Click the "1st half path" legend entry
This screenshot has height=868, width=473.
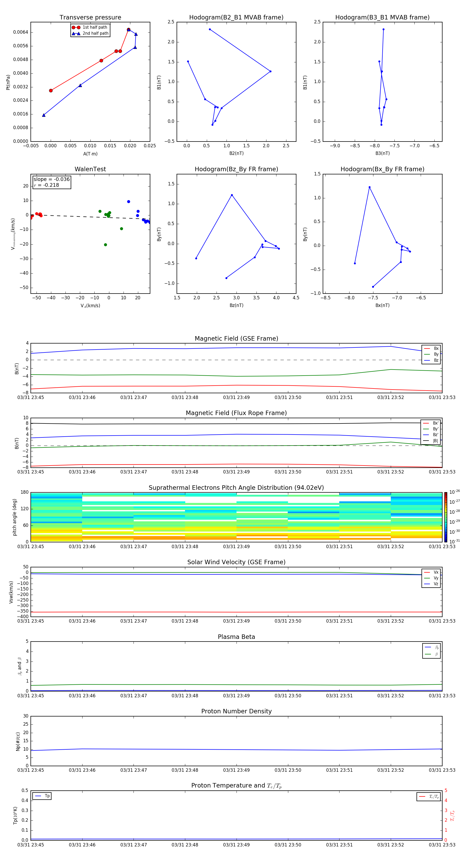coord(90,27)
